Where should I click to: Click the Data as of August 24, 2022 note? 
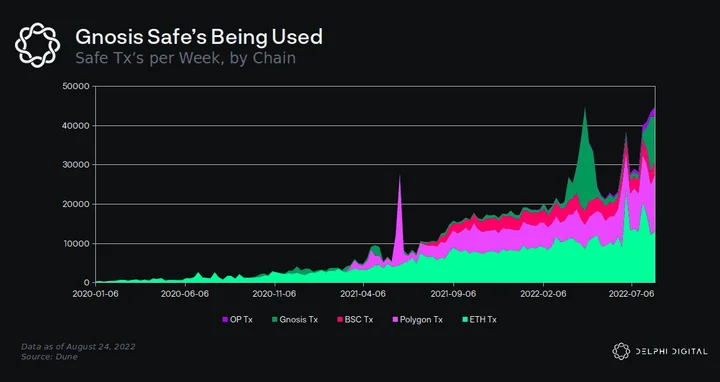pos(78,347)
